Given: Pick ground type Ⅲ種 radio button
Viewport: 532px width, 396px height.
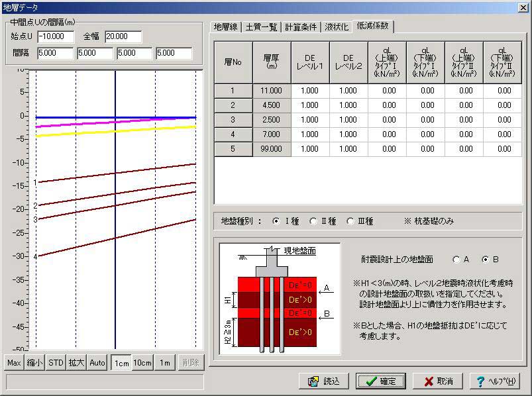Looking at the screenshot, I should (x=350, y=221).
